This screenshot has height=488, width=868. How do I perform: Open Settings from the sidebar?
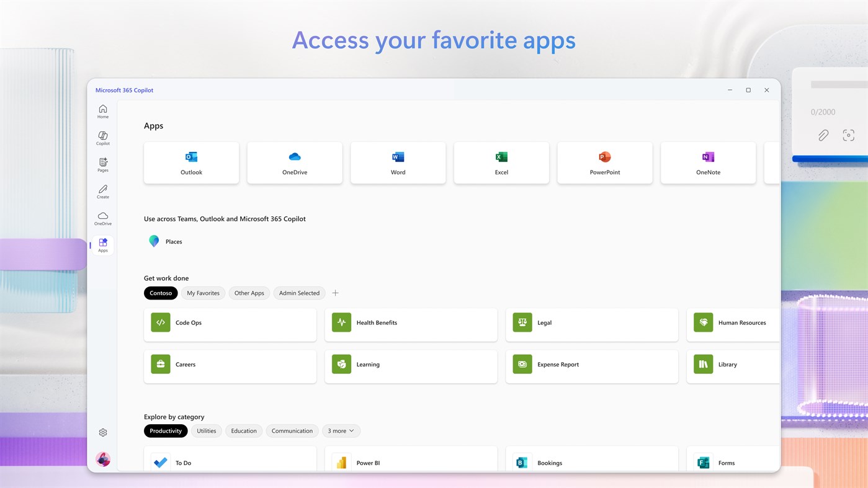tap(102, 432)
